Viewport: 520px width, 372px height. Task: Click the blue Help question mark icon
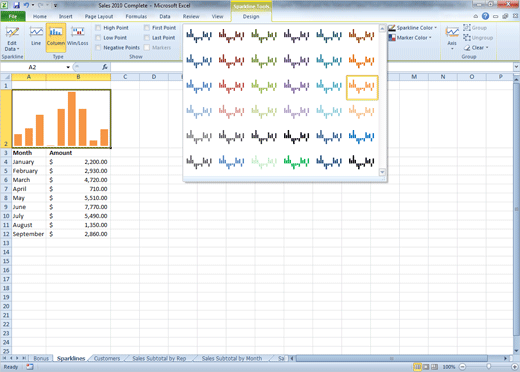coord(485,16)
